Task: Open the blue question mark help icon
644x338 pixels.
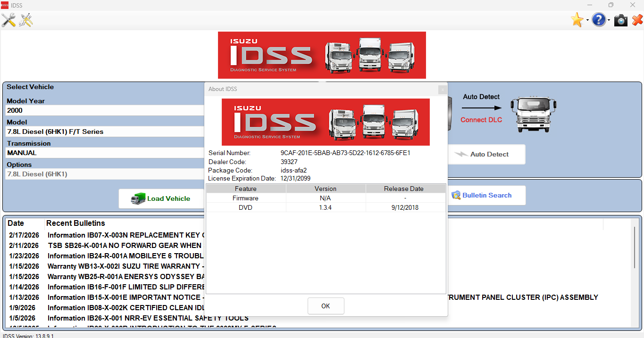Action: tap(599, 20)
